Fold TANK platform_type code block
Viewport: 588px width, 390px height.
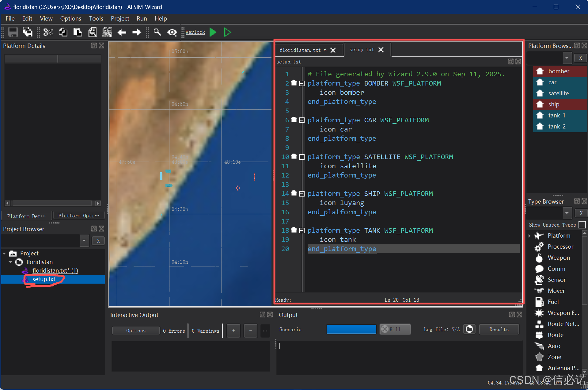click(302, 231)
